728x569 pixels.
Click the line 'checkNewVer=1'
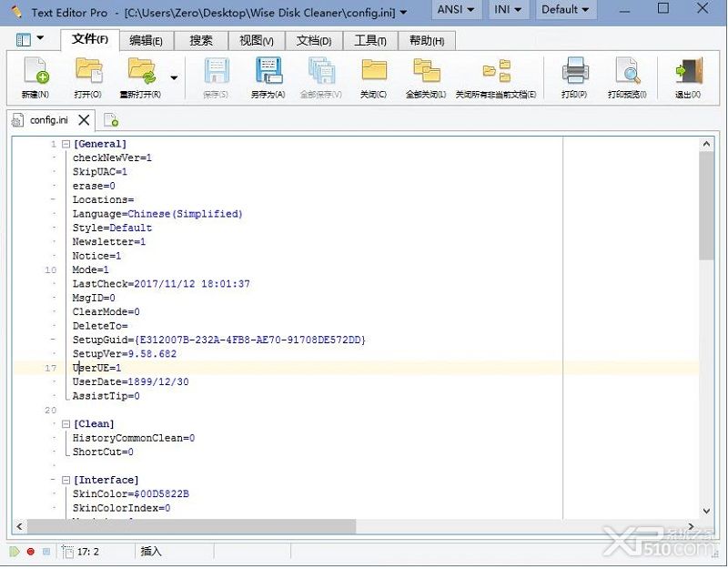coord(112,157)
